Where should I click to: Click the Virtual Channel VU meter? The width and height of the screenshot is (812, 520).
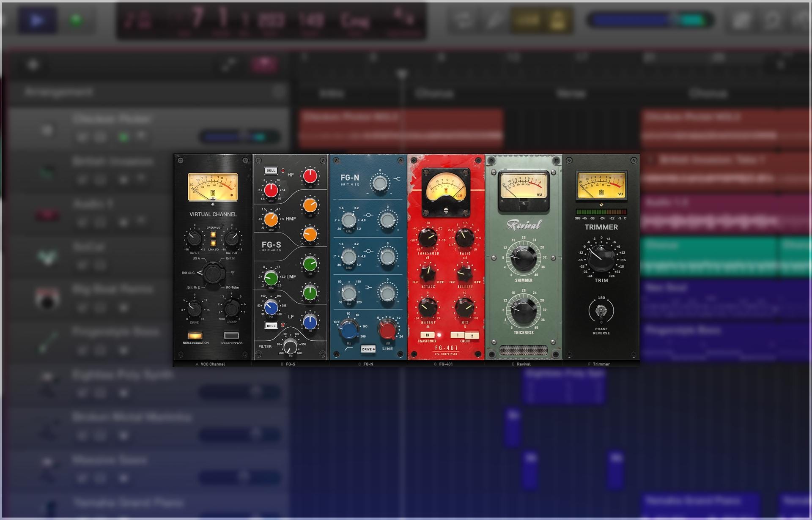[213, 186]
